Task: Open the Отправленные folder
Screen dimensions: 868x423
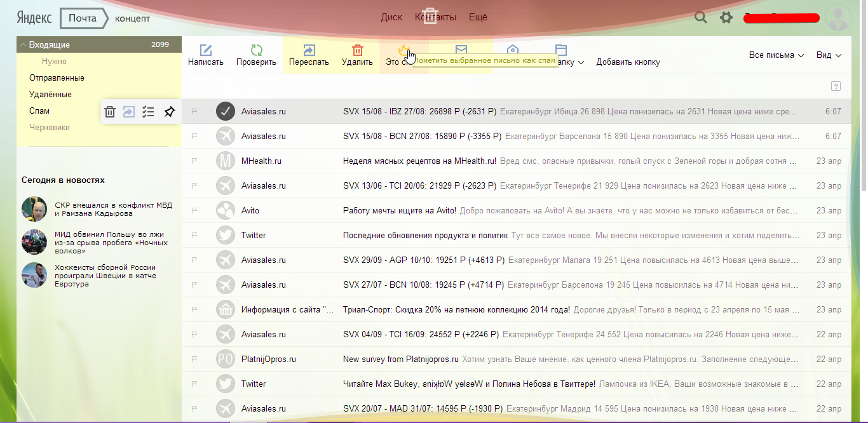Action: [57, 77]
